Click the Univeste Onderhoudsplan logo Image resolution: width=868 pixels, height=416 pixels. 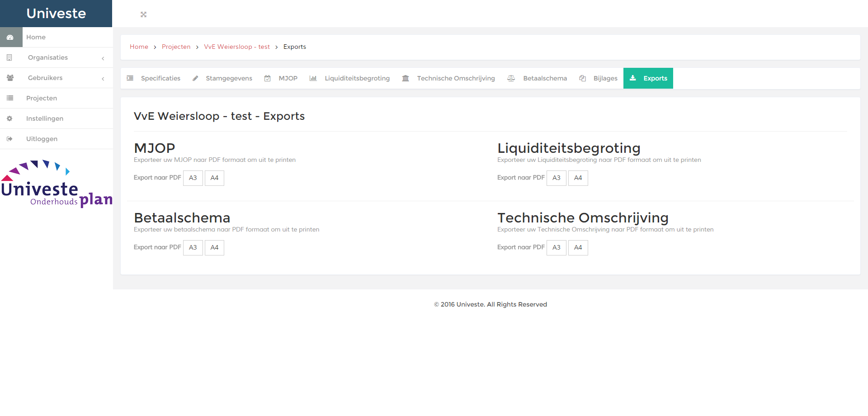[57, 183]
